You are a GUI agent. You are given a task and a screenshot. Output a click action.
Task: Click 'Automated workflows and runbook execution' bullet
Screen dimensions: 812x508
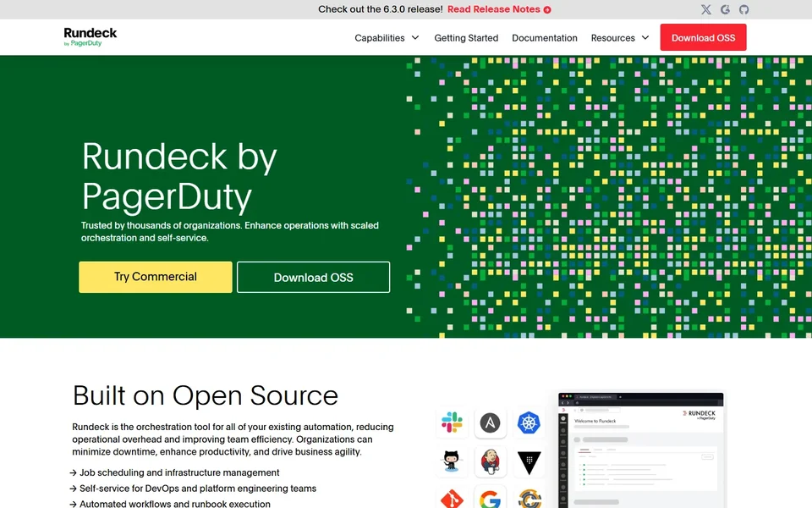point(174,503)
